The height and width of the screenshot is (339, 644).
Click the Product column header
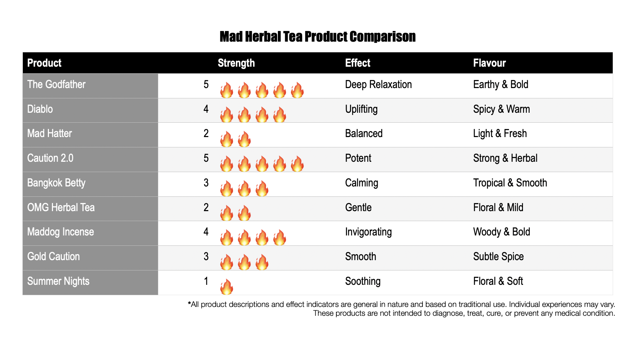click(x=44, y=63)
